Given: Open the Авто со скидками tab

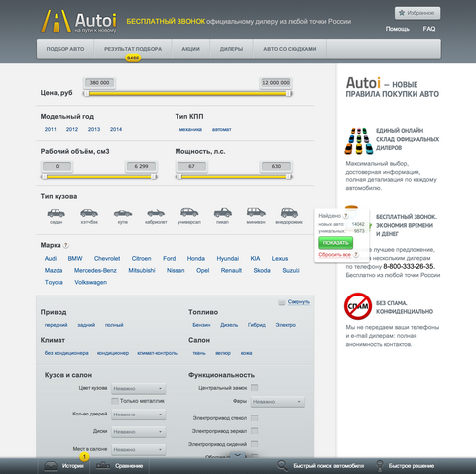Looking at the screenshot, I should [290, 49].
